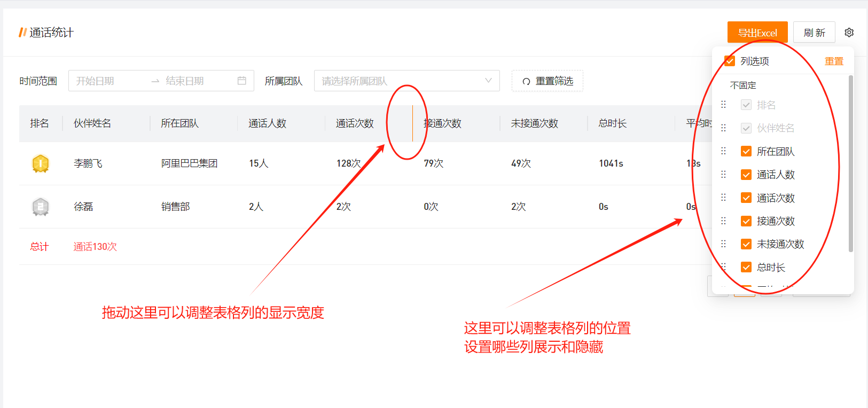Open the column settings gear icon
Image resolution: width=868 pixels, height=408 pixels.
849,33
